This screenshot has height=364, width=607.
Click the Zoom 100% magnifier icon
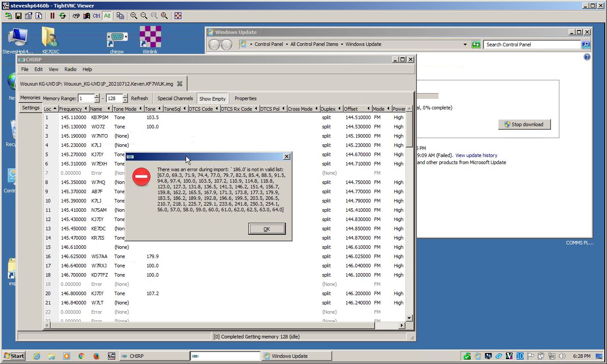click(x=154, y=15)
